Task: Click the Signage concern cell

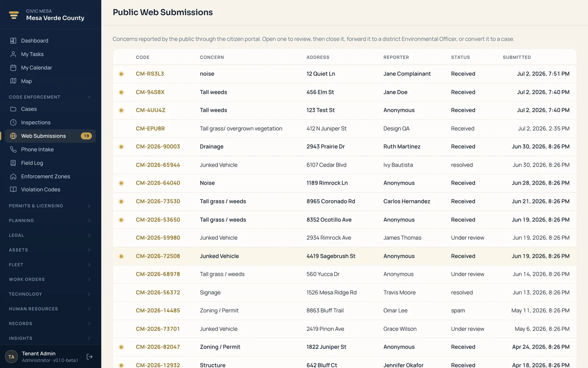Action: pyautogui.click(x=210, y=293)
